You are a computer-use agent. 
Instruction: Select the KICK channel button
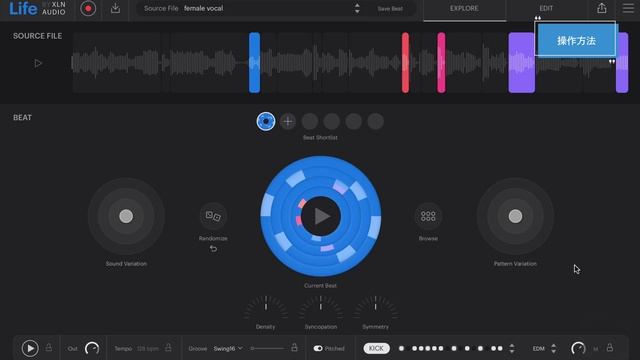pos(376,348)
